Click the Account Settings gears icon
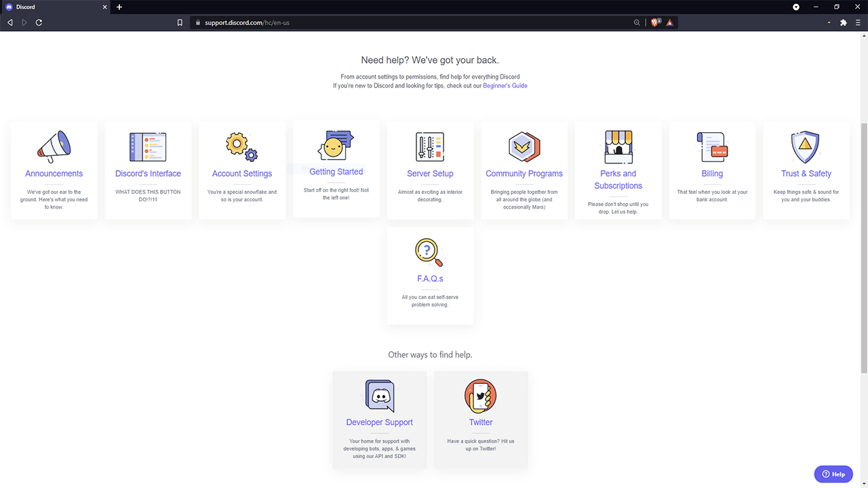This screenshot has height=488, width=868. click(x=242, y=146)
